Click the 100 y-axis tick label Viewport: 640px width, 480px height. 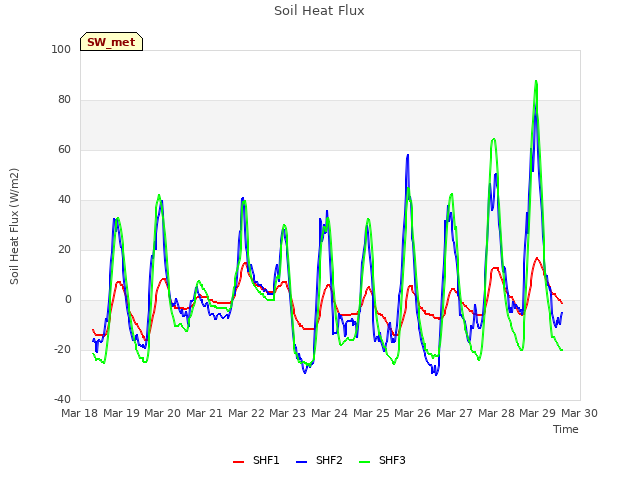click(x=61, y=49)
